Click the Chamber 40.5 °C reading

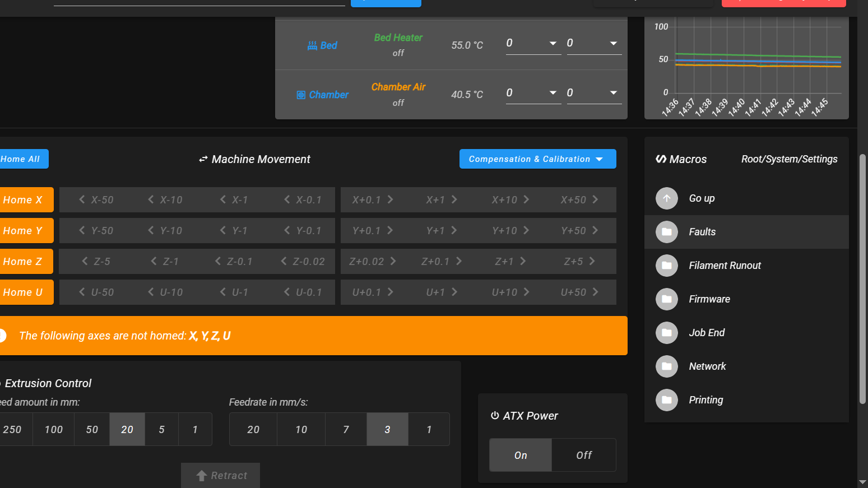pos(467,95)
